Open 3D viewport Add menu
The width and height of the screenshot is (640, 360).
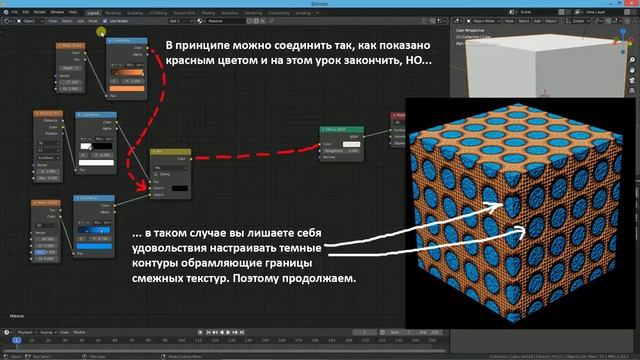coord(537,21)
